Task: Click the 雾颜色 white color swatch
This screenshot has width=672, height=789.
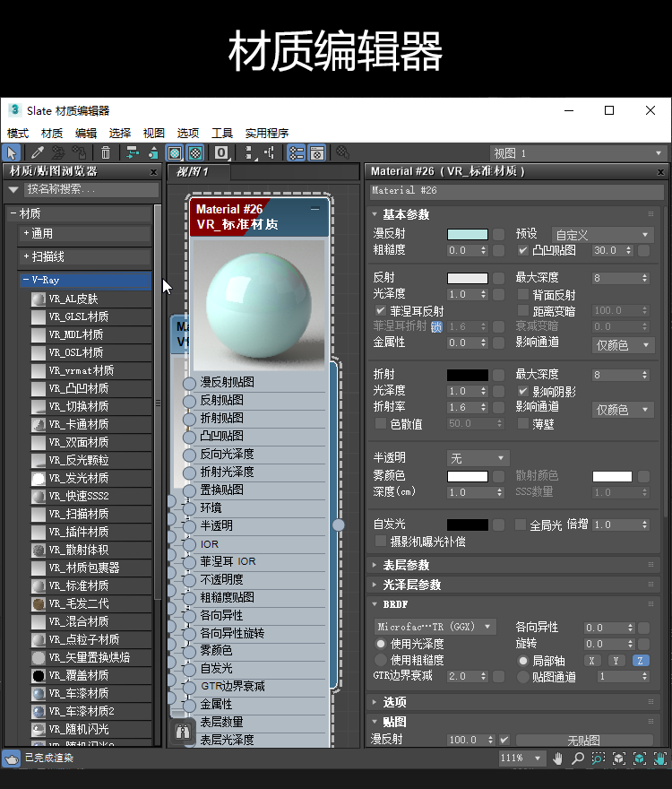Action: click(468, 476)
